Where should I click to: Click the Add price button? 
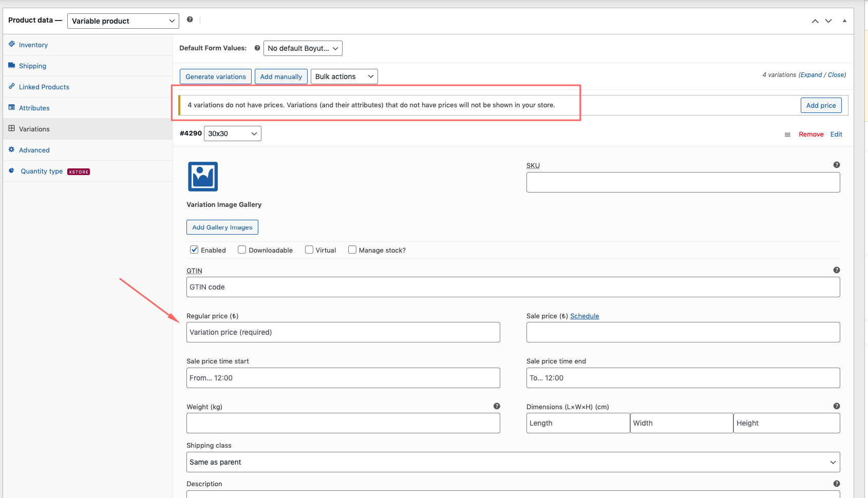pyautogui.click(x=821, y=105)
